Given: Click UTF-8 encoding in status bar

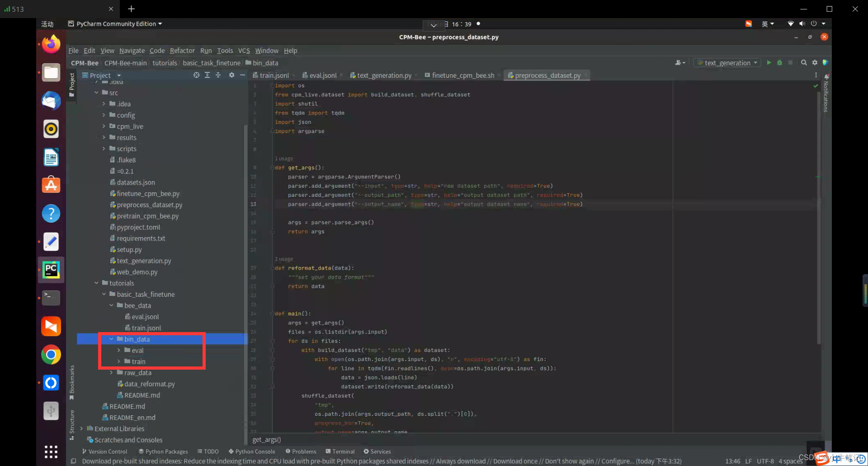Looking at the screenshot, I should pos(765,461).
